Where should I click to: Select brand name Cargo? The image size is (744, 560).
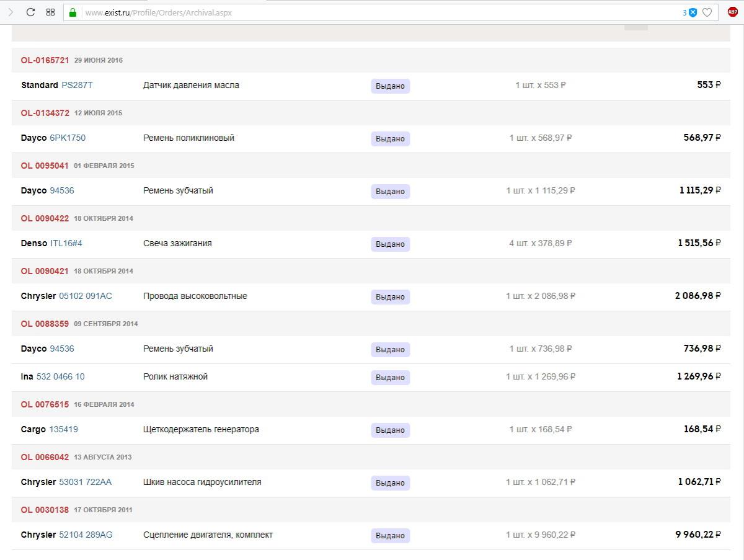tap(33, 429)
